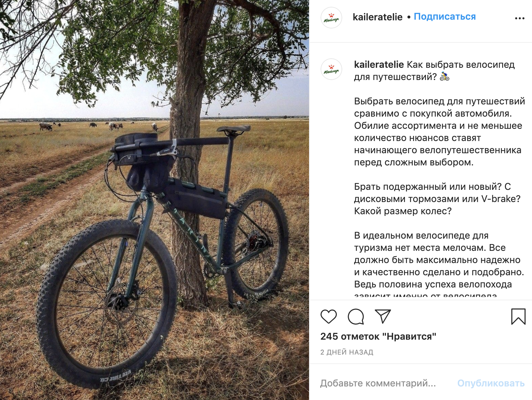Click the caption paragraph starting with В идеальном
The image size is (532, 400).
pos(439,263)
